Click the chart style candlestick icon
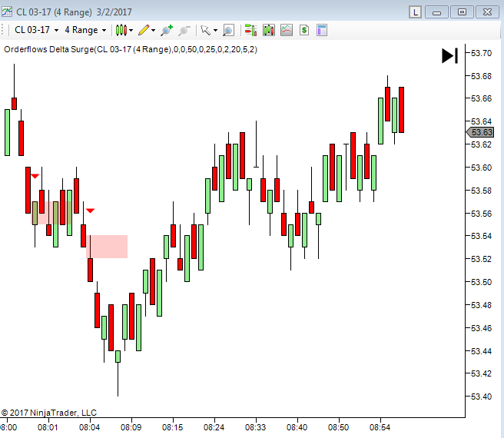Screen dimensions: 504x438 [x=121, y=30]
